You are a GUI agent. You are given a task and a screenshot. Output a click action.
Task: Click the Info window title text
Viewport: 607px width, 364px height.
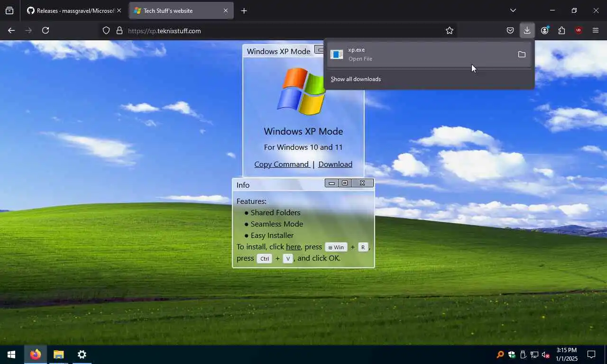click(243, 185)
